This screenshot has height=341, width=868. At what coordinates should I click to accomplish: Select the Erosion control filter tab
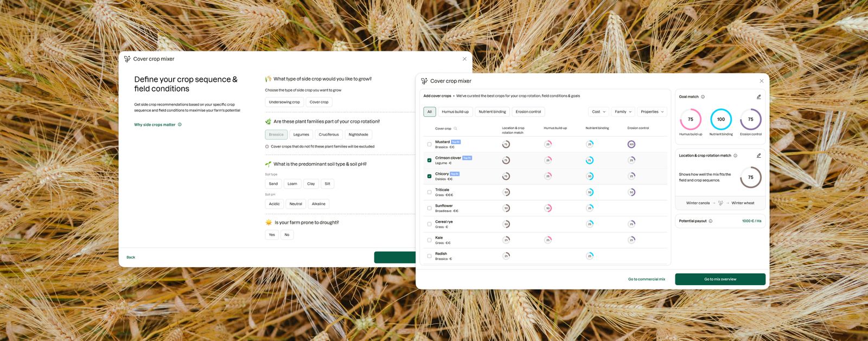point(528,112)
